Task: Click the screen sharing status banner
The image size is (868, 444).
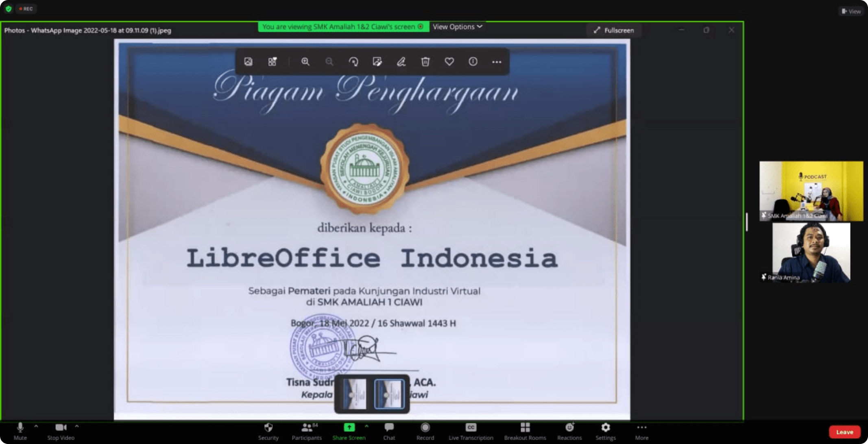Action: (x=343, y=27)
